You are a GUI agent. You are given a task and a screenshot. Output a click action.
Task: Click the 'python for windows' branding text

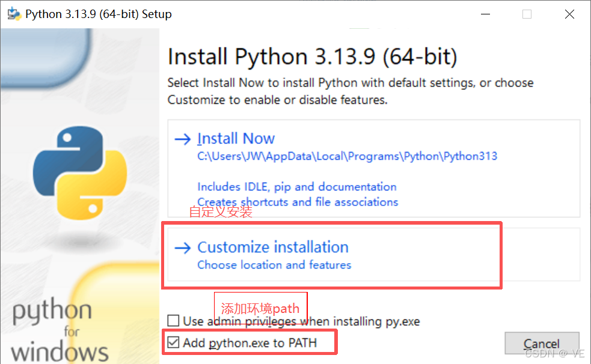click(60, 330)
